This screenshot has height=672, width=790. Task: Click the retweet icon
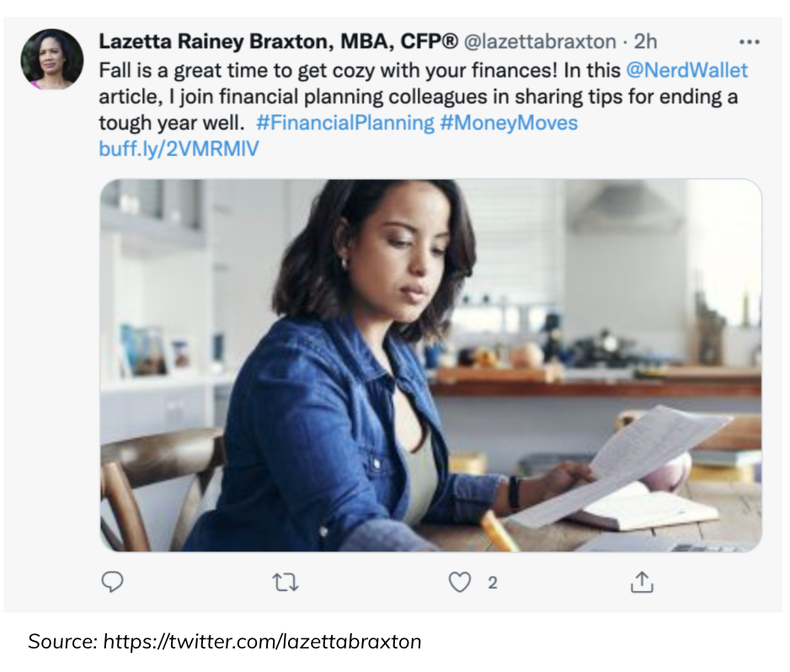[286, 582]
